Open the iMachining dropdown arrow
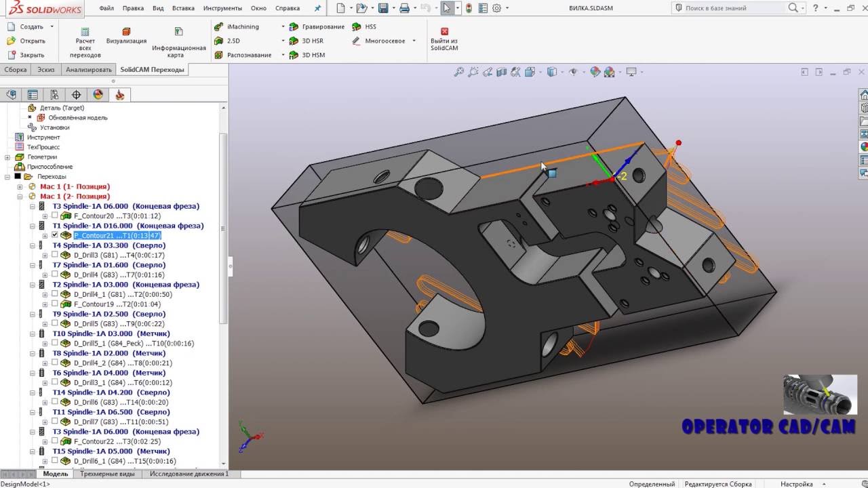 [283, 27]
